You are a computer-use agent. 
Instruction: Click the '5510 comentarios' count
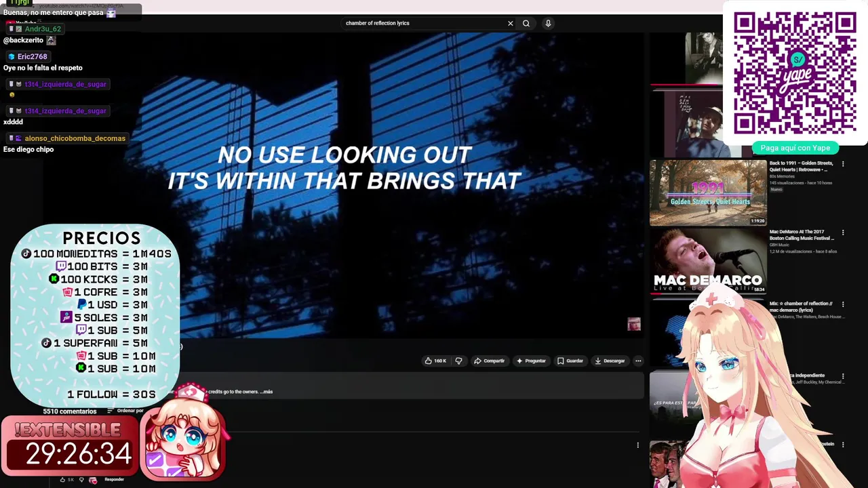[70, 411]
